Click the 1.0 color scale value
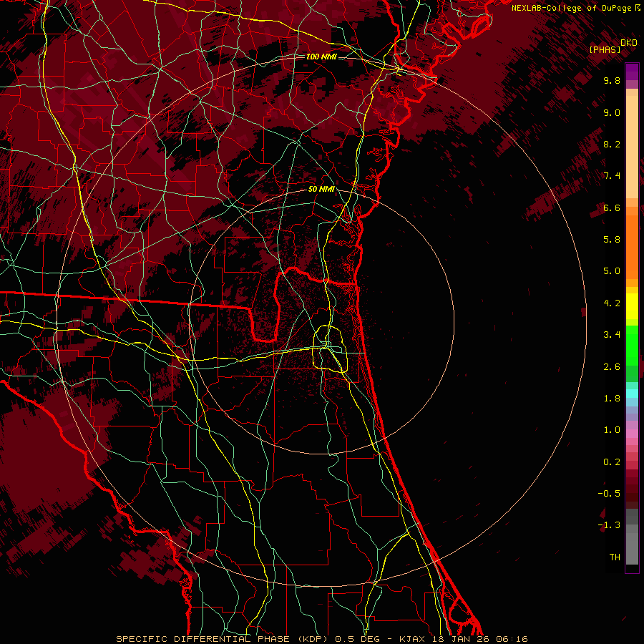Image resolution: width=644 pixels, height=644 pixels. 612,430
